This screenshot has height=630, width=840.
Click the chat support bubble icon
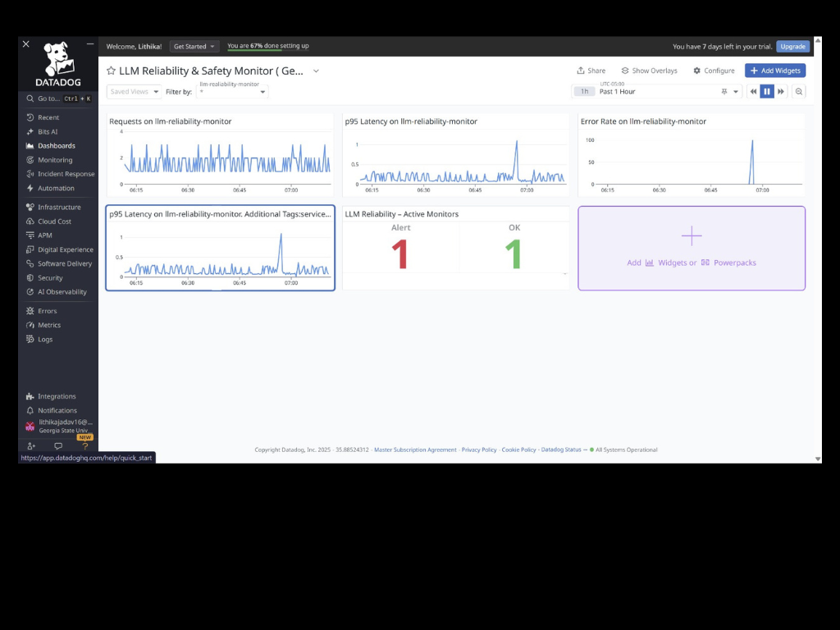pos(58,445)
